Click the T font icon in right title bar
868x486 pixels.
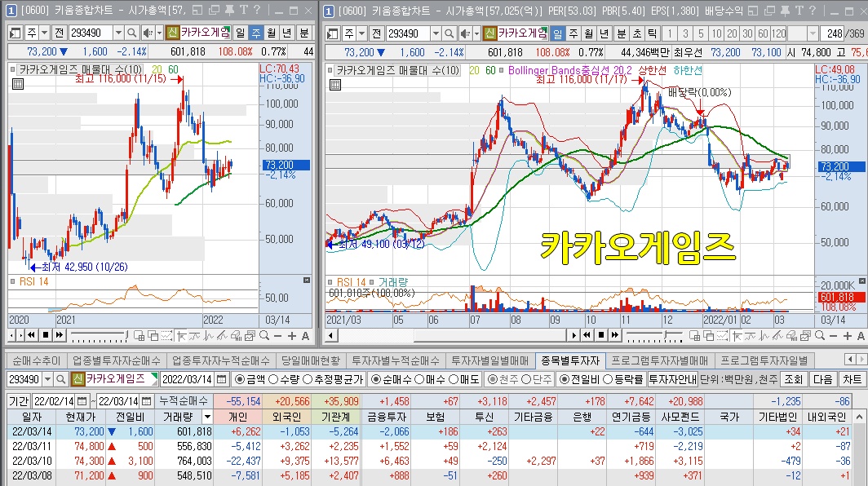click(x=799, y=11)
